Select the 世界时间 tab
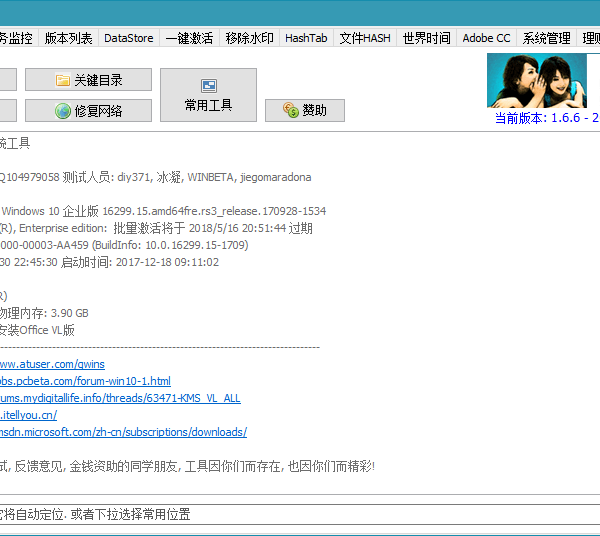600x536 pixels. pyautogui.click(x=426, y=38)
